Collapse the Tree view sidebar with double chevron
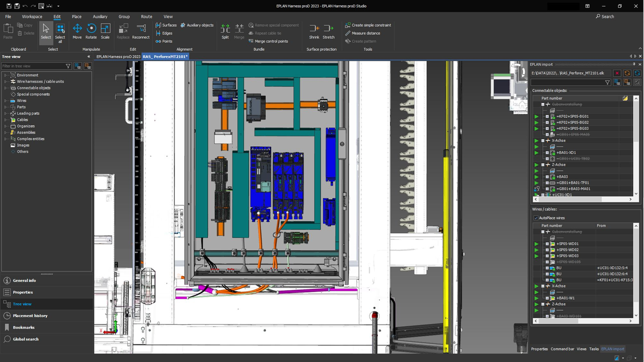This screenshot has width=644, height=362. 89,57
